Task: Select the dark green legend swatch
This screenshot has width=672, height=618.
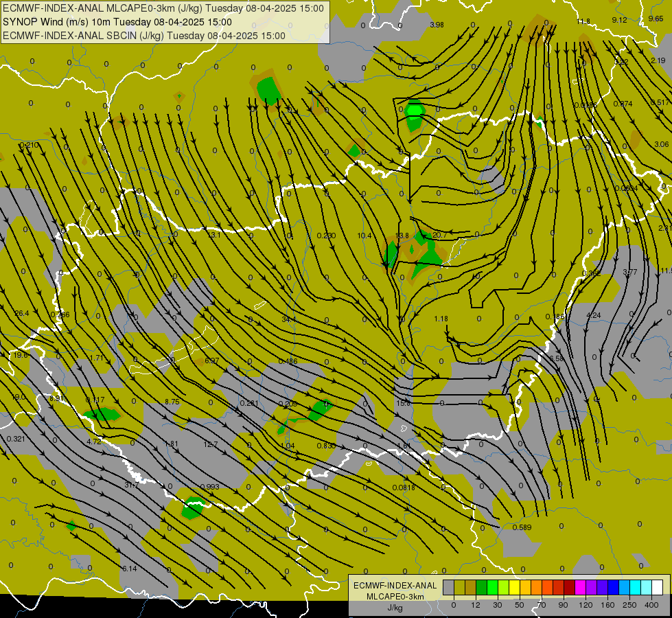Action: (x=482, y=587)
